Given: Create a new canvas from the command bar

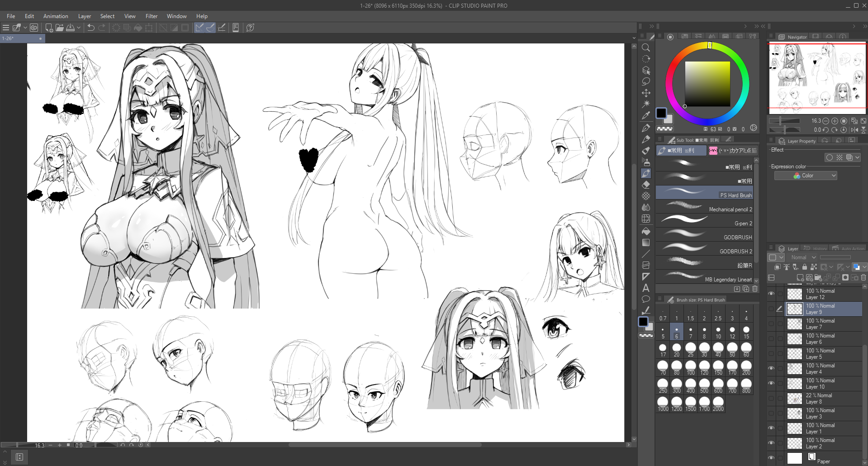Looking at the screenshot, I should point(49,28).
